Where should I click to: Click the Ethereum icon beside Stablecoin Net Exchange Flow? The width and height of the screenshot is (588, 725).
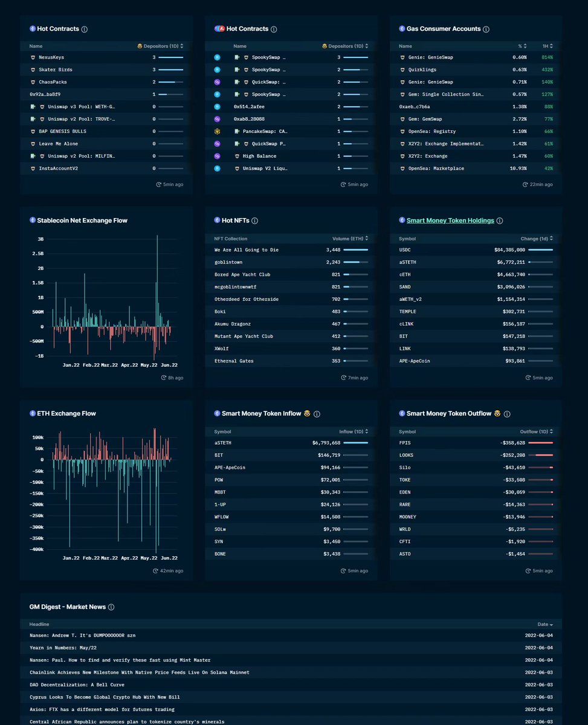(33, 221)
